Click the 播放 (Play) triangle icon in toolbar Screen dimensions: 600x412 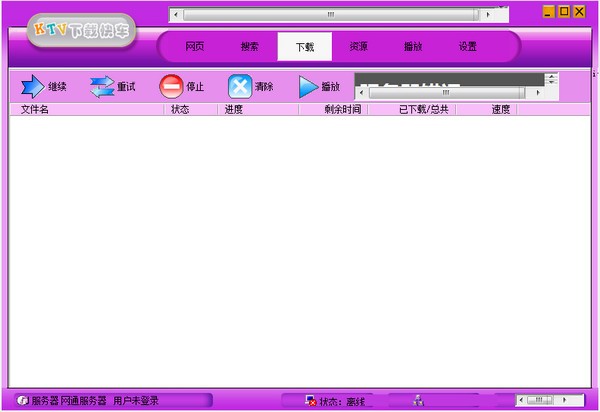[309, 87]
